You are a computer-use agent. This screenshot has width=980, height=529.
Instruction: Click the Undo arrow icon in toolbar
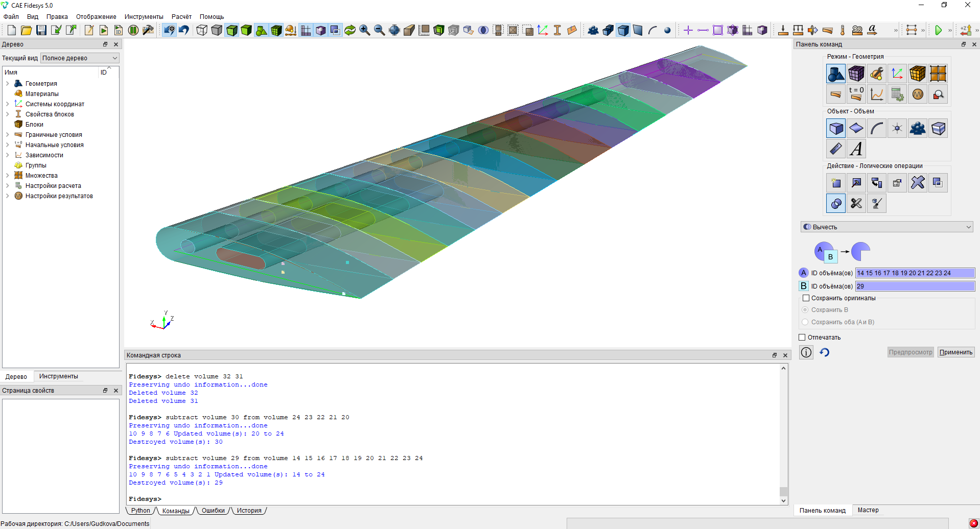click(184, 30)
